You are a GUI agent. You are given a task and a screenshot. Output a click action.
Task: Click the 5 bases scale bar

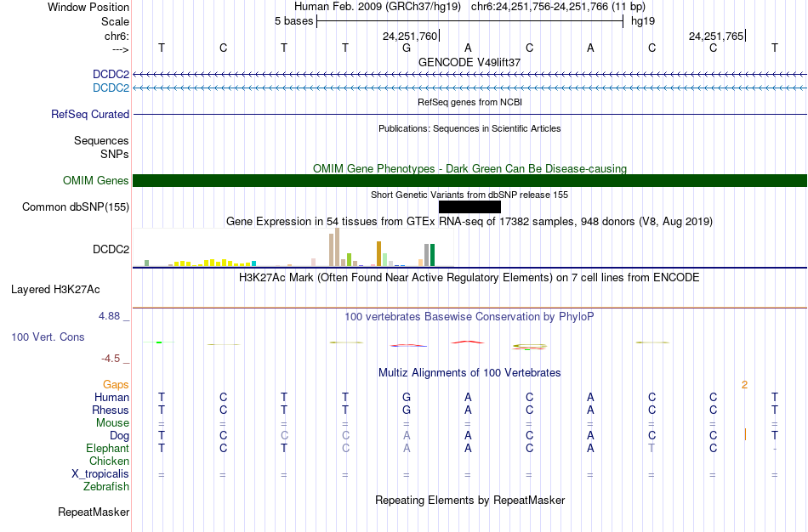pyautogui.click(x=469, y=21)
